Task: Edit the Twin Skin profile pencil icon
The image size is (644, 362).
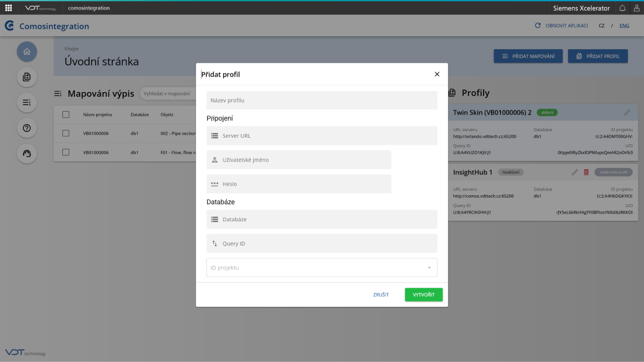Action: 627,112
